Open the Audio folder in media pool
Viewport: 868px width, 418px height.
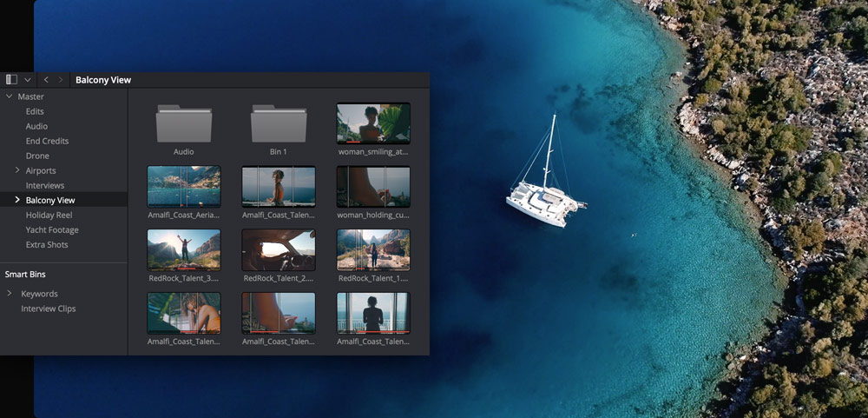(183, 124)
